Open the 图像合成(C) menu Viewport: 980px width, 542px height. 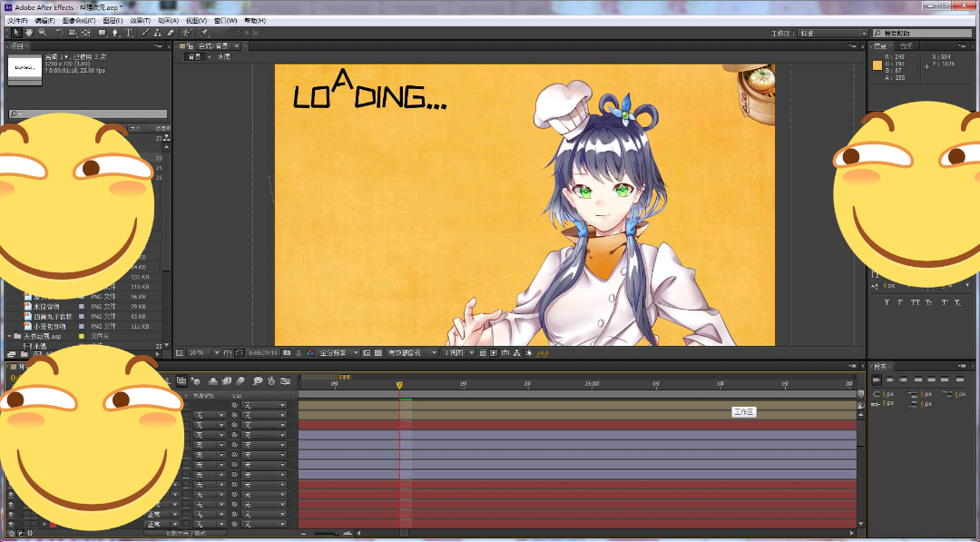[x=79, y=21]
